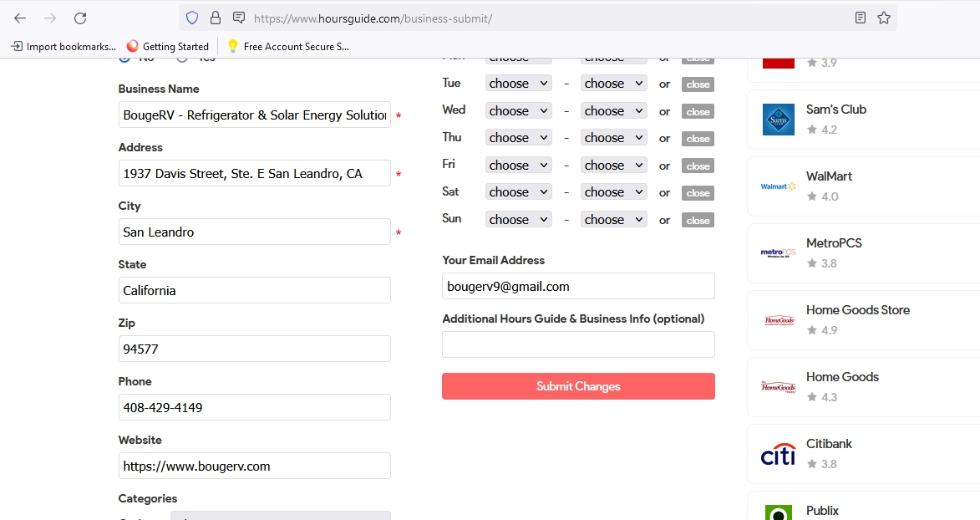980x520 pixels.
Task: Expand Thursday opening time dropdown
Action: (x=518, y=138)
